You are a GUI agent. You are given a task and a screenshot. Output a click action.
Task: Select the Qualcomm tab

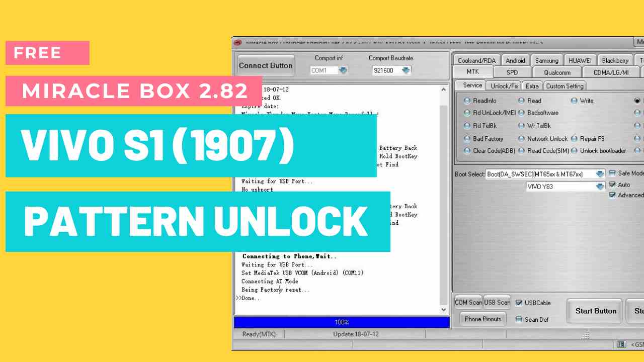coord(557,72)
